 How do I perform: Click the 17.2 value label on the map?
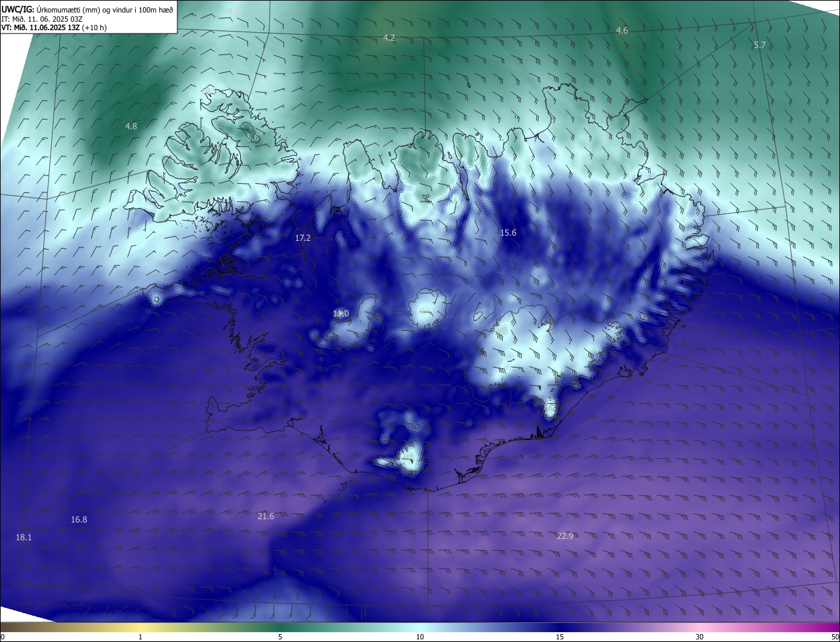303,238
